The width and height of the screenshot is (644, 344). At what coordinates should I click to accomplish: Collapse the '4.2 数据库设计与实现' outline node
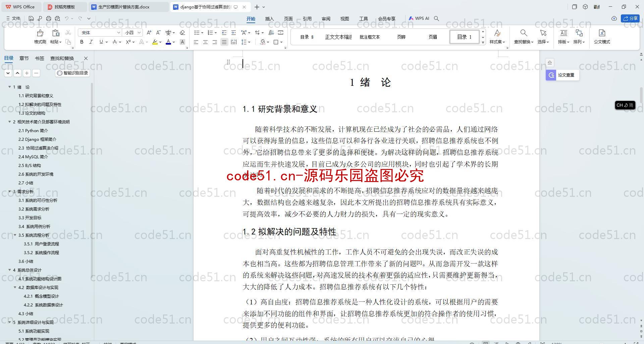point(15,287)
